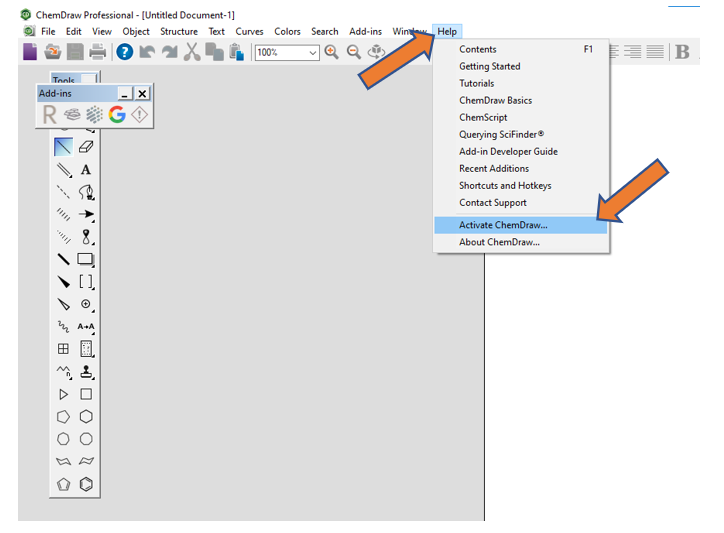Click the Save disk icon
The image size is (724, 533).
click(x=75, y=52)
